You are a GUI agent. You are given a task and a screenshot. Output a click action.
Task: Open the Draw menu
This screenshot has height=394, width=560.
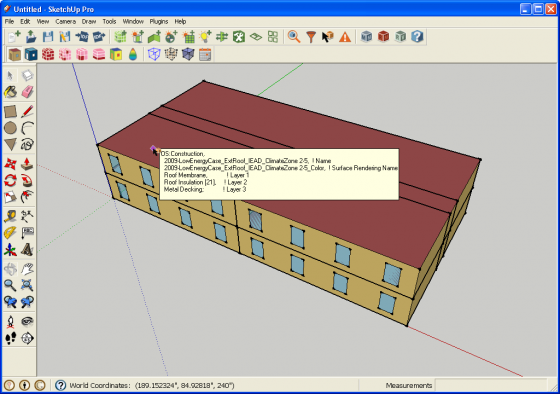(89, 21)
